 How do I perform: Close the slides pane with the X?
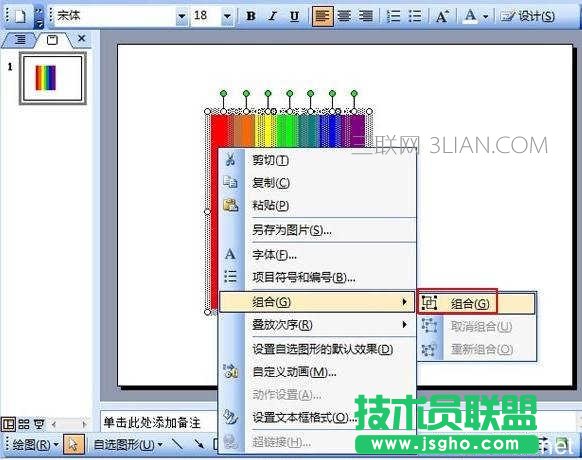click(x=82, y=38)
